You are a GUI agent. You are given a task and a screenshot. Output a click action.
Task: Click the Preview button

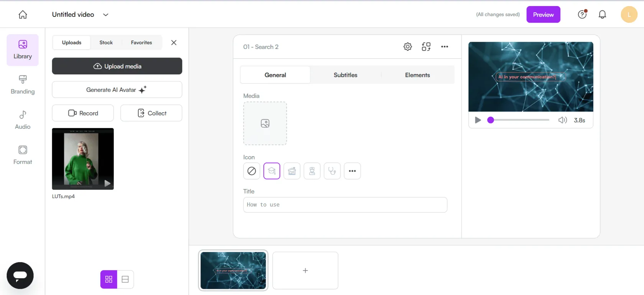tap(543, 15)
